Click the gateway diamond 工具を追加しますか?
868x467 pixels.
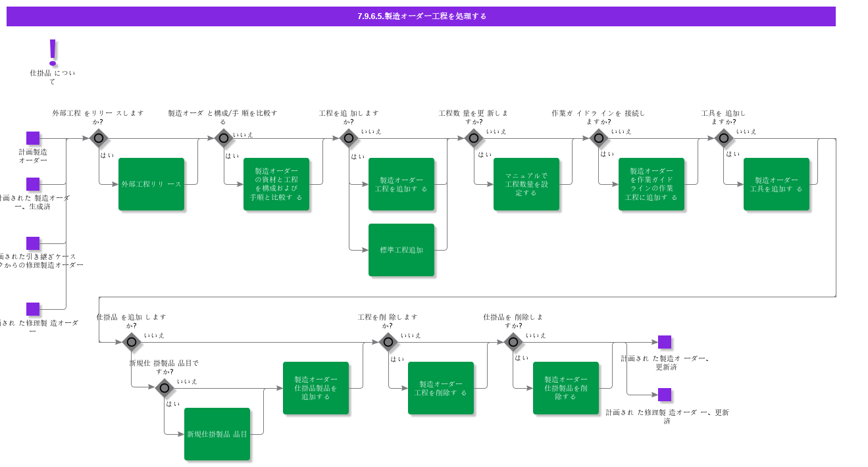[x=724, y=138]
